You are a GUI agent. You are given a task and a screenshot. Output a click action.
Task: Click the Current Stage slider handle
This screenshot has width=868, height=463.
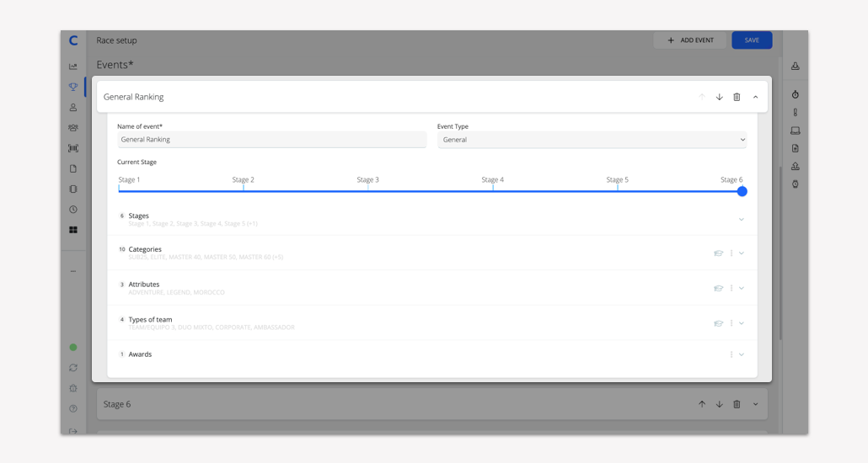coord(742,191)
